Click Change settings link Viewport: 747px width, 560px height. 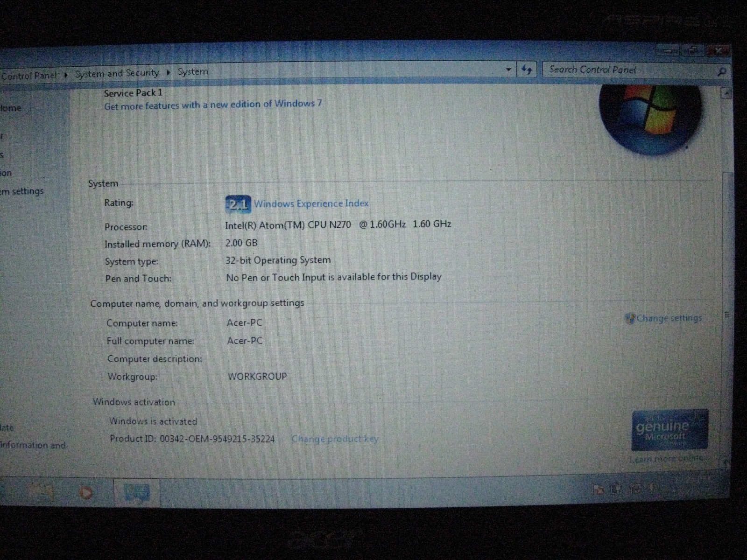click(x=669, y=318)
